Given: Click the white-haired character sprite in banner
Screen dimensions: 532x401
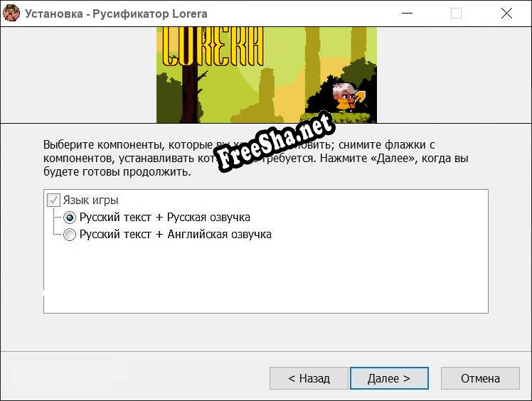Looking at the screenshot, I should (x=346, y=97).
